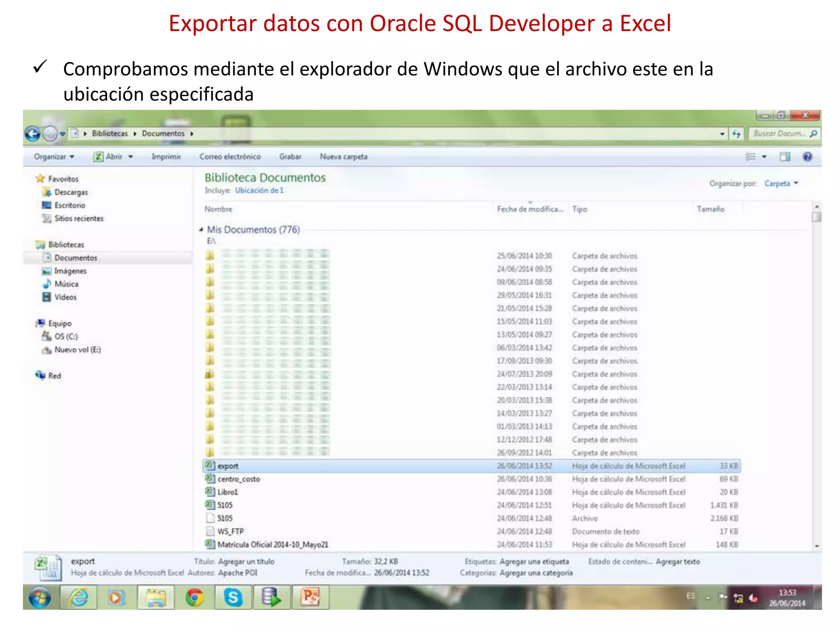
Task: Select Red in the navigation pane
Action: coord(54,376)
